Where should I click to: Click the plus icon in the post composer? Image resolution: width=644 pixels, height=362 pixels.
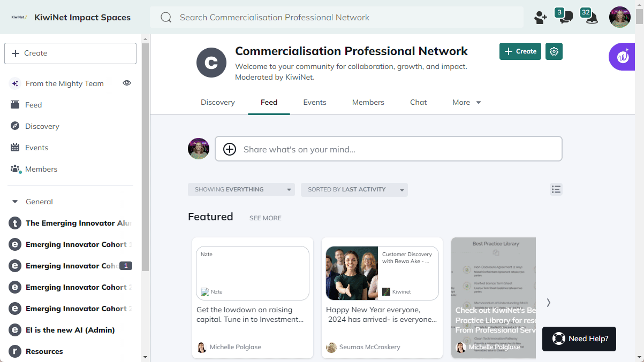[230, 149]
